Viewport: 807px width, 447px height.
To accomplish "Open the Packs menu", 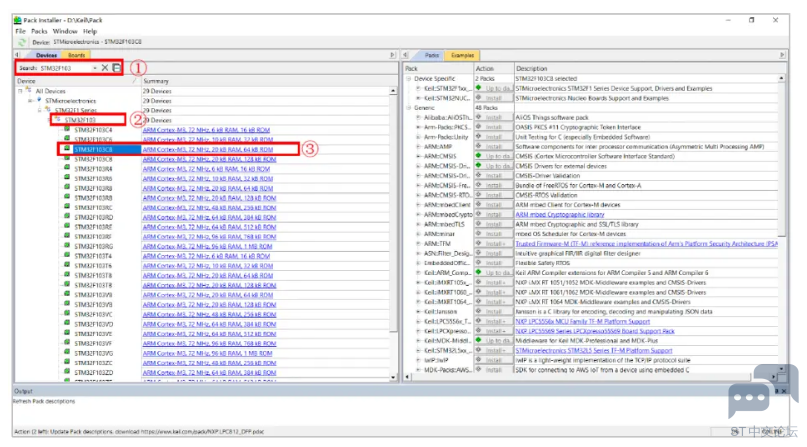I will (39, 31).
